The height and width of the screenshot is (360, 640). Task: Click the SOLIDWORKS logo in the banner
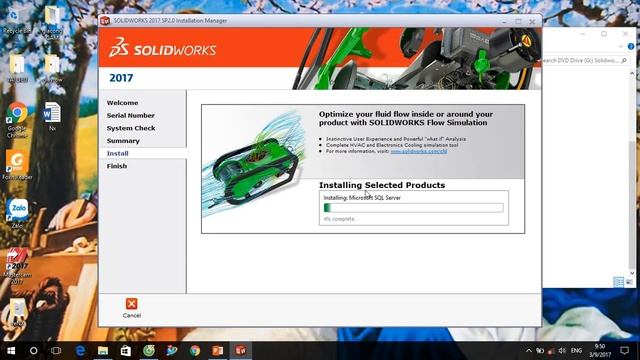coord(162,47)
